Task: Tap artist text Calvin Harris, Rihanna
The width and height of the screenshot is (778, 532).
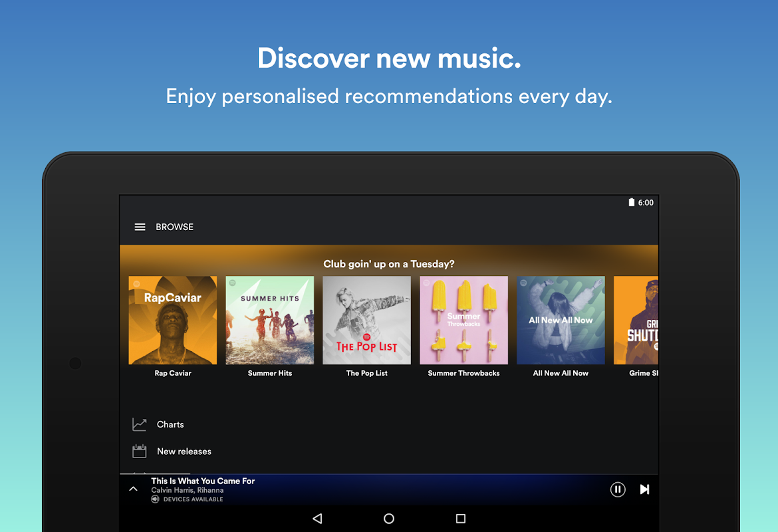Action: [x=188, y=490]
